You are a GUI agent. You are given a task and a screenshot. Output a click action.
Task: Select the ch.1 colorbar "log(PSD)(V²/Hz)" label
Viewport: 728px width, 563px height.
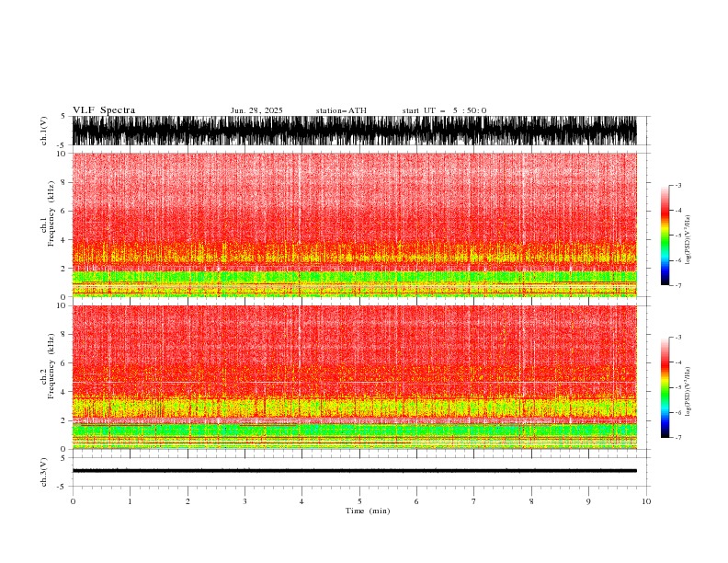tap(688, 240)
